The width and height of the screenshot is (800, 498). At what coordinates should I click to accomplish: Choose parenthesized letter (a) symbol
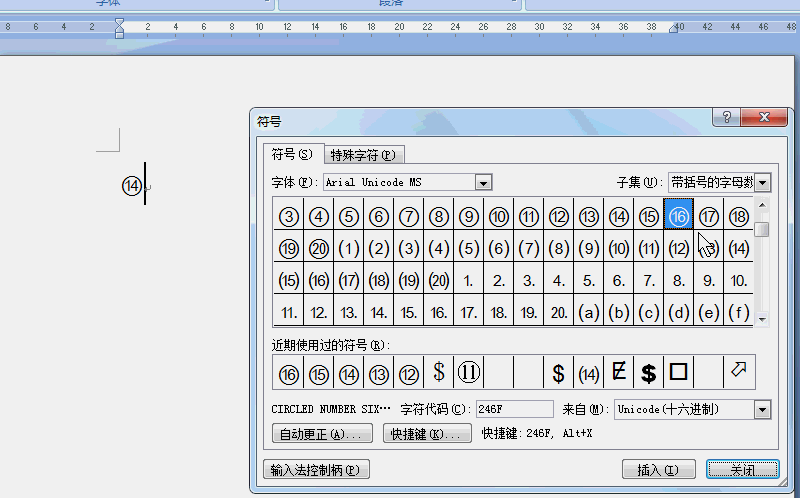pyautogui.click(x=589, y=312)
